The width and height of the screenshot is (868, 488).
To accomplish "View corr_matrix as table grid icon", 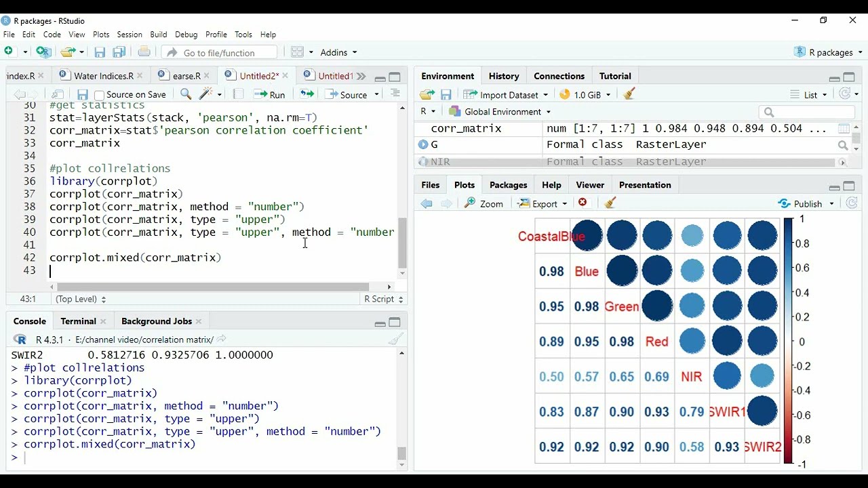I will (x=844, y=128).
